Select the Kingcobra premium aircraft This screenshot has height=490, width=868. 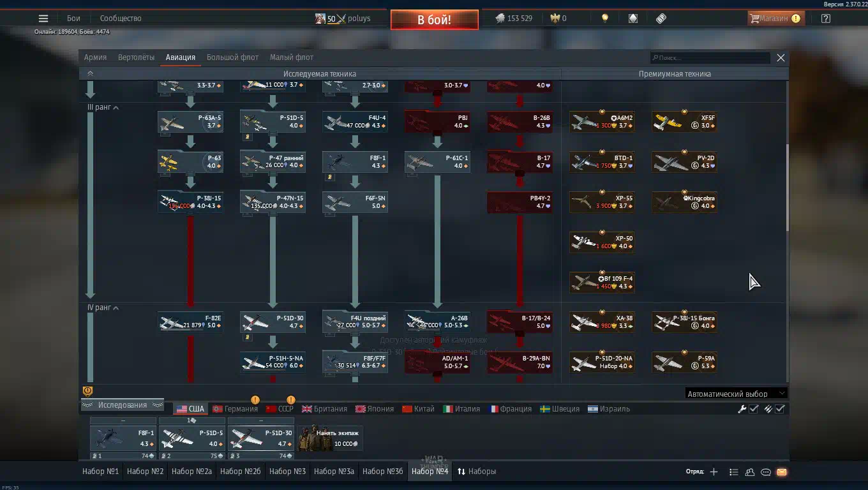click(x=684, y=202)
